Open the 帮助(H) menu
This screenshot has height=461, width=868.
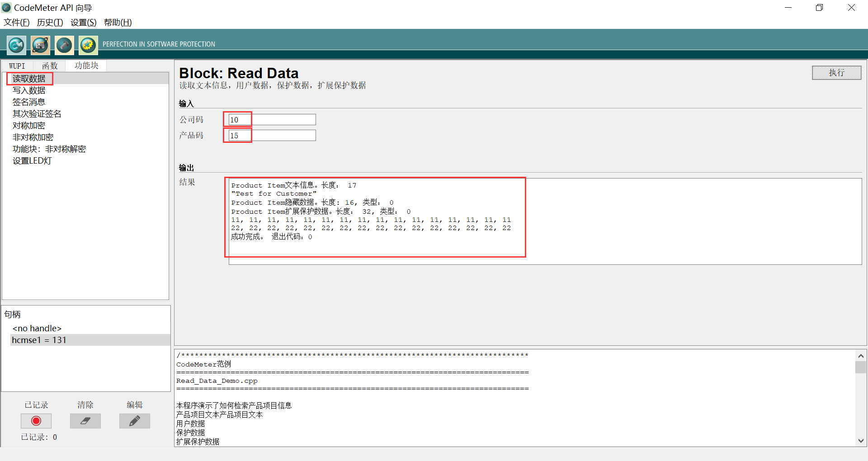pyautogui.click(x=118, y=23)
